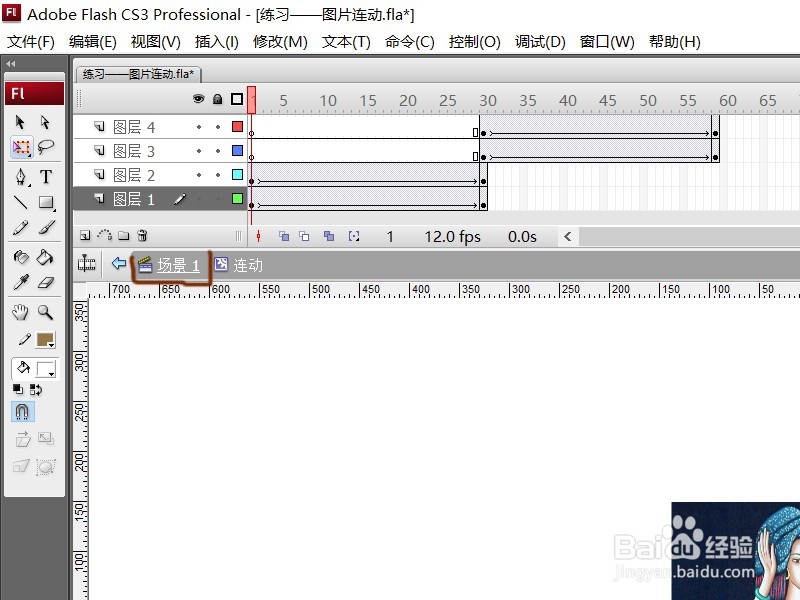This screenshot has height=600, width=800.
Task: Open the 帮助(H) menu
Action: pos(674,42)
